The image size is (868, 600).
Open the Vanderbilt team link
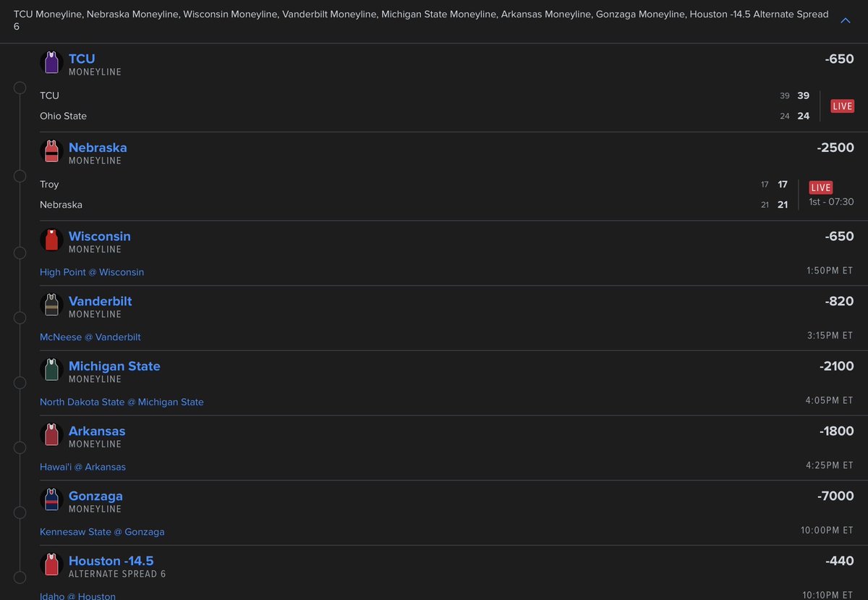pos(101,301)
